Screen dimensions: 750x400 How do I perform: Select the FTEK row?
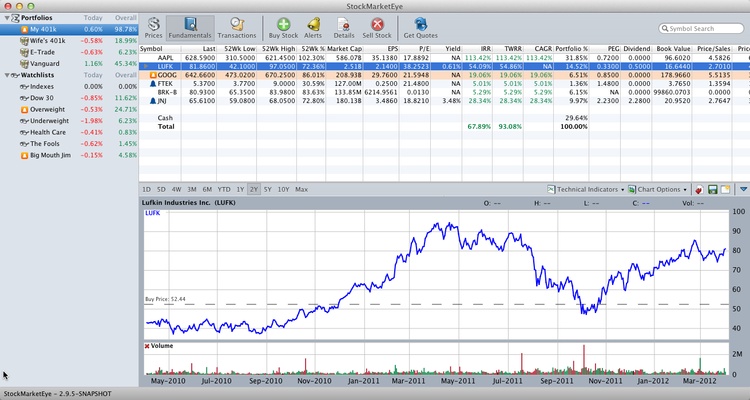444,84
